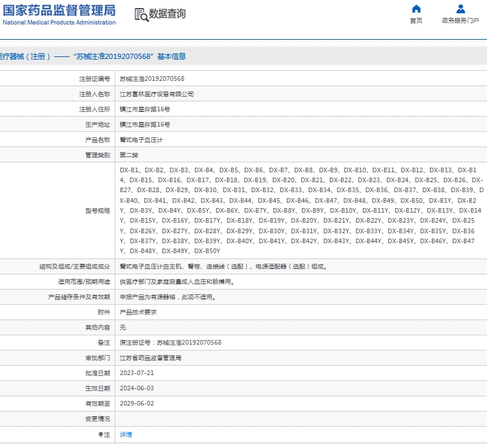The height and width of the screenshot is (448, 487).
Task: Open the 详情 link in the 注 row
Action: point(126,435)
